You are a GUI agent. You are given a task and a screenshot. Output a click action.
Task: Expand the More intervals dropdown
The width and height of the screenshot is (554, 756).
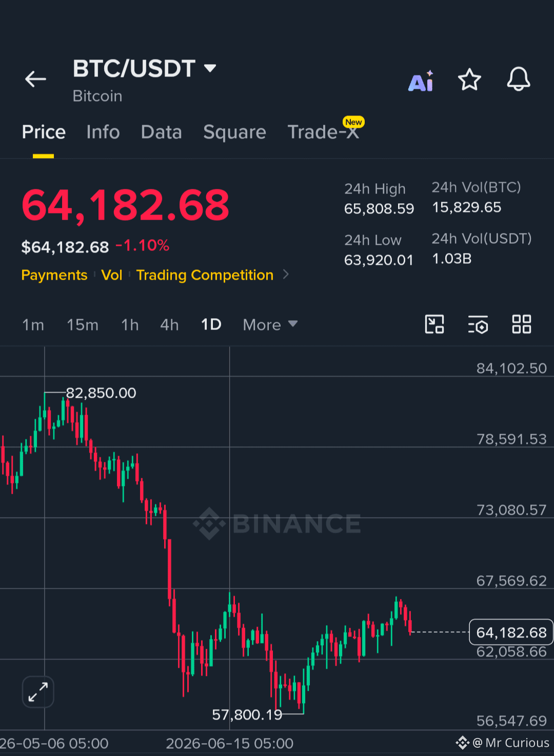[x=270, y=325]
